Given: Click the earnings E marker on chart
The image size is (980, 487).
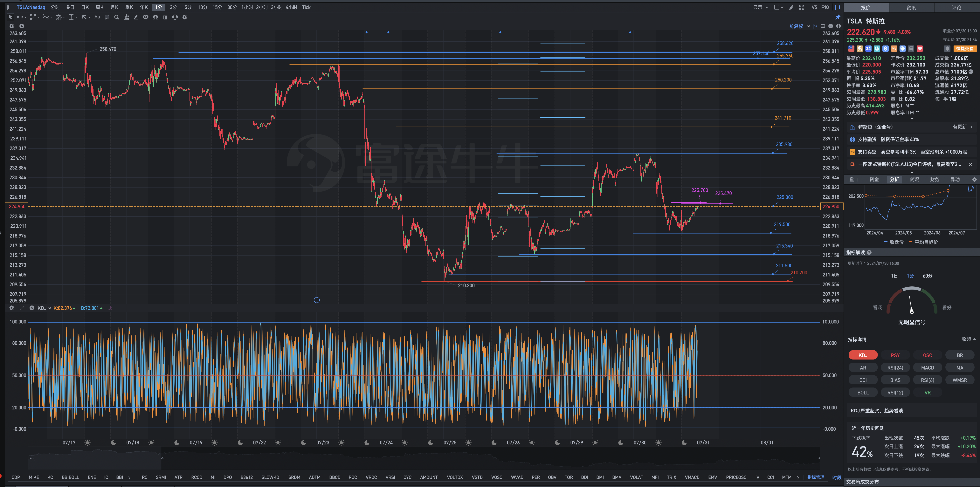Looking at the screenshot, I should pyautogui.click(x=316, y=300).
